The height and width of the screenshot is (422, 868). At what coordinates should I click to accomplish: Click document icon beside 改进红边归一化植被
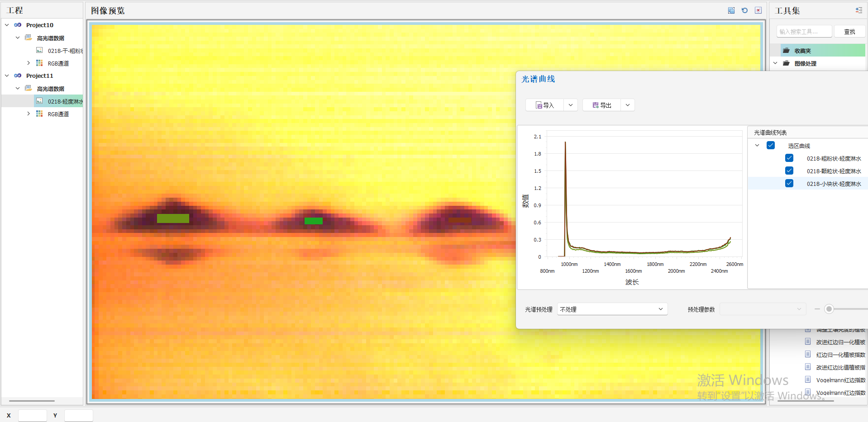808,341
